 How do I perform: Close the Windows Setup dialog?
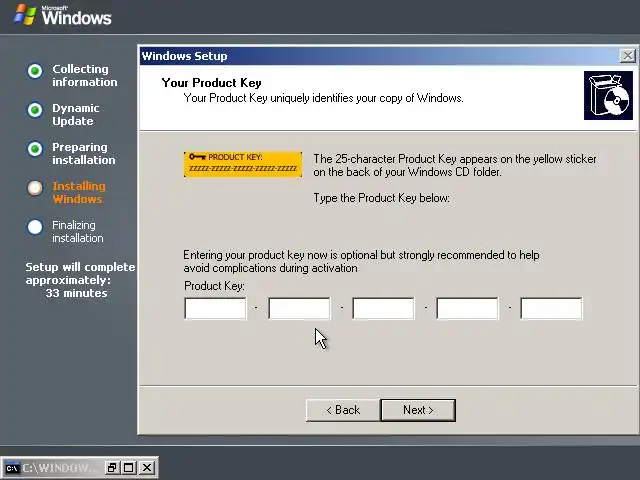coord(627,56)
